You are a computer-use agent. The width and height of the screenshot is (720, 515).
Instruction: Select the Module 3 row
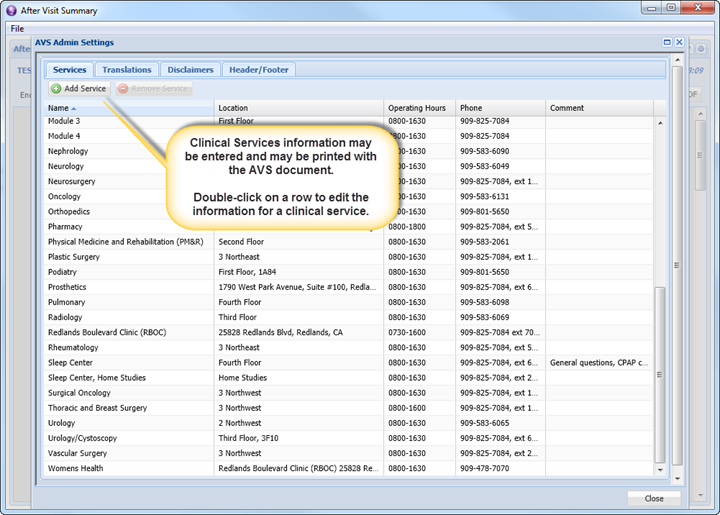click(349, 121)
